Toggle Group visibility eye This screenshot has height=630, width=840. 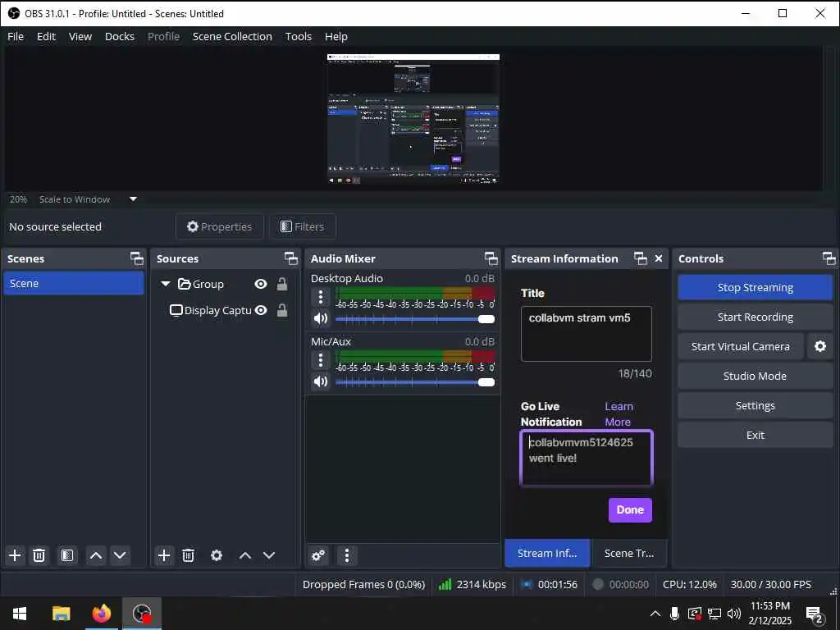click(261, 284)
